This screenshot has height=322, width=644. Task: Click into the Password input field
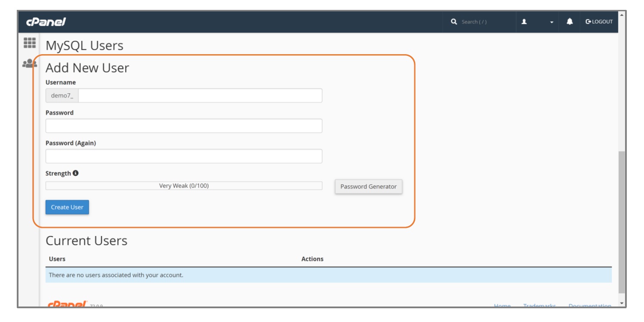[184, 126]
